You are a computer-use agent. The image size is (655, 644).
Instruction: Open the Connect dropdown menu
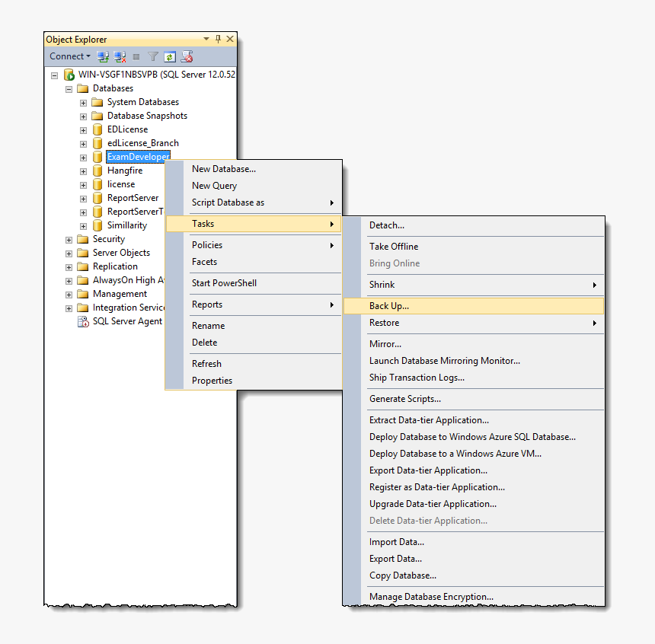point(69,56)
